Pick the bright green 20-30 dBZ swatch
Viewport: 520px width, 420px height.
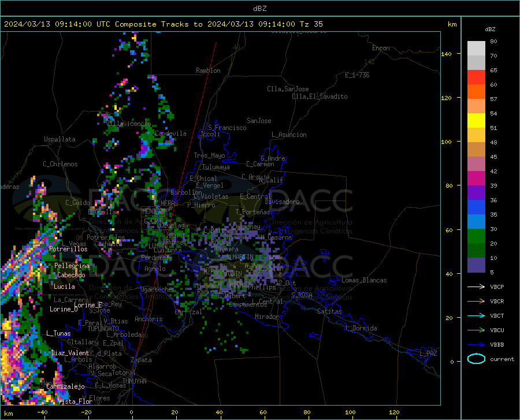click(476, 236)
